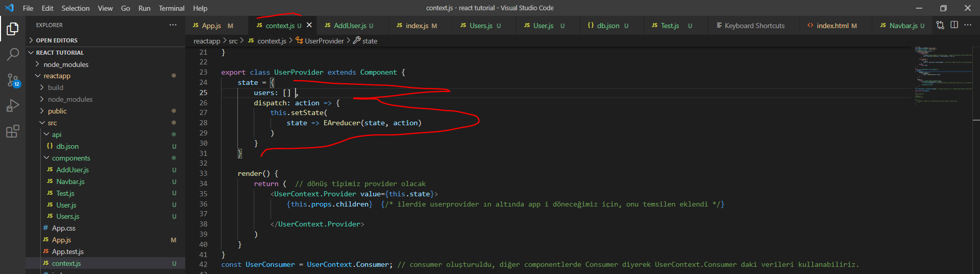
Task: Open db.json in the explorer tree
Action: click(67, 146)
